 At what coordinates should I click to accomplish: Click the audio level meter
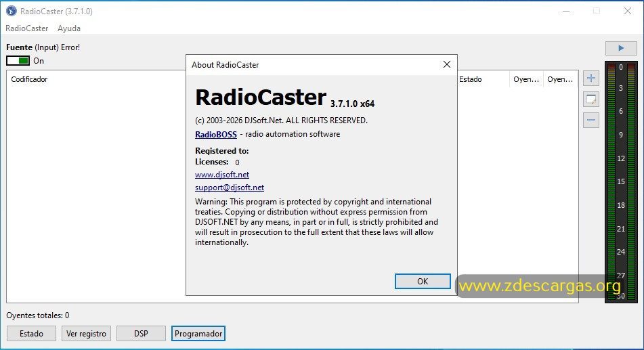click(621, 182)
